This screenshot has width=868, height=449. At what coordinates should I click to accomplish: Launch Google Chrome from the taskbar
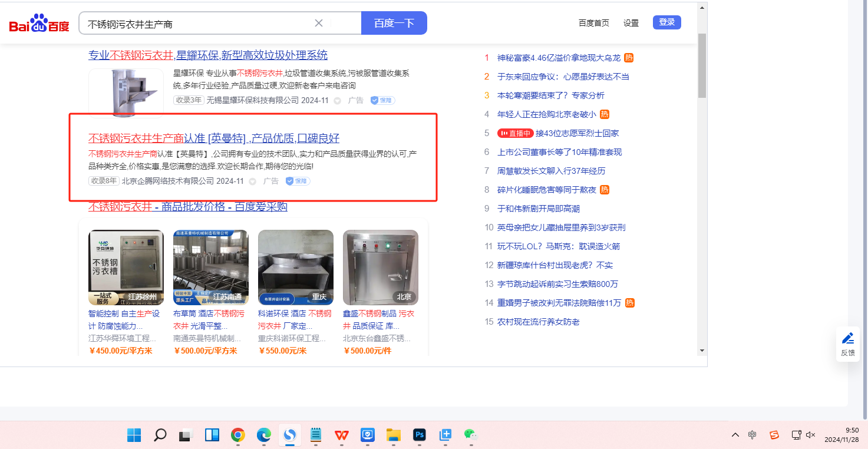click(238, 435)
